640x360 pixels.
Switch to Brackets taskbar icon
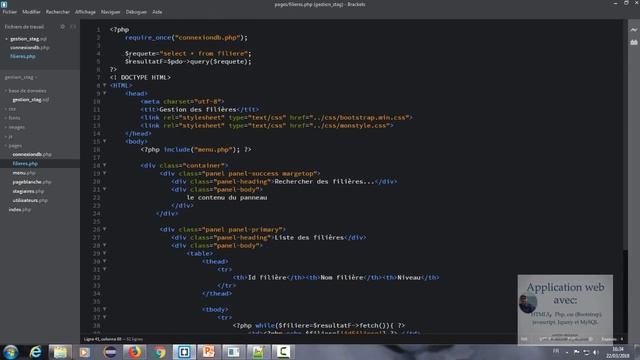[x=184, y=352]
